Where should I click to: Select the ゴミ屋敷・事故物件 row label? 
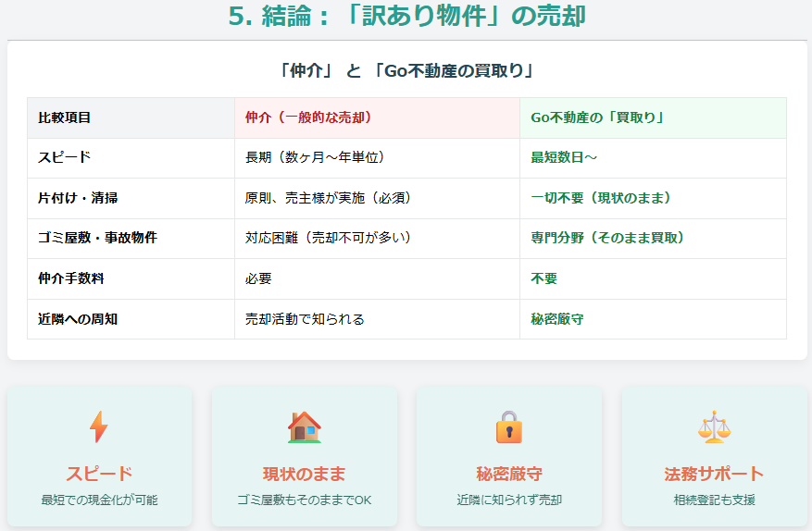tap(97, 238)
